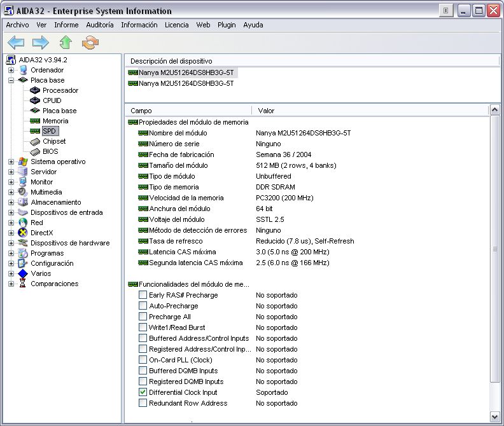Click the Programas icon
Screen dimensions: 504x426
23,253
